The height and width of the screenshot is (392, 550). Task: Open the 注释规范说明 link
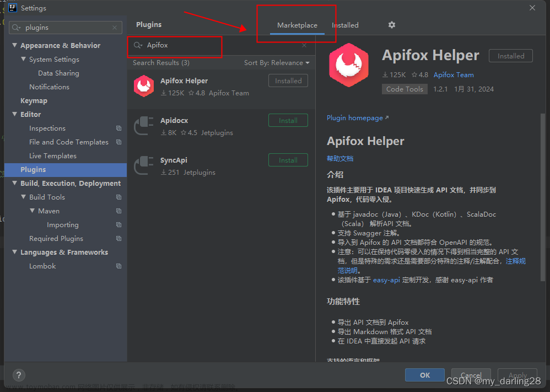pos(516,261)
